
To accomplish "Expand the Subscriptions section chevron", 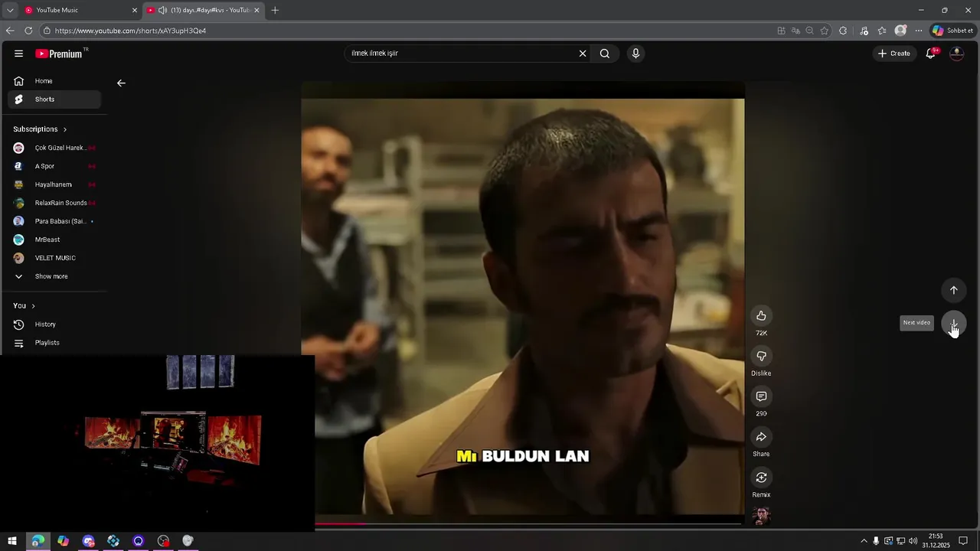I will (x=65, y=129).
